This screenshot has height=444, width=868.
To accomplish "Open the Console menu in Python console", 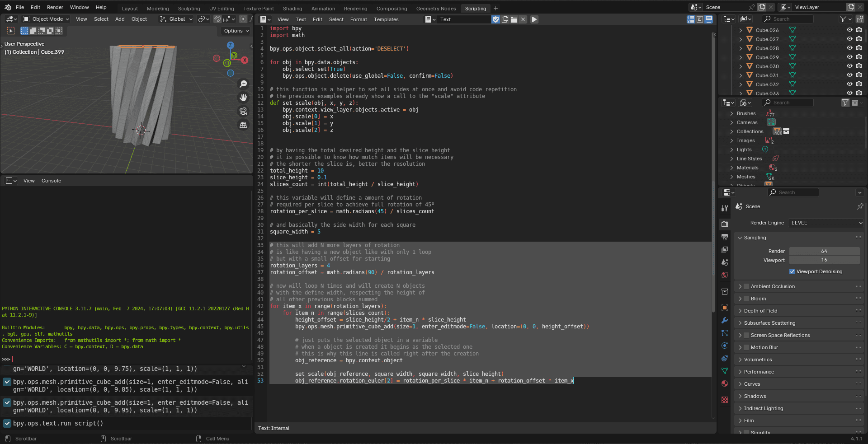I will [51, 181].
